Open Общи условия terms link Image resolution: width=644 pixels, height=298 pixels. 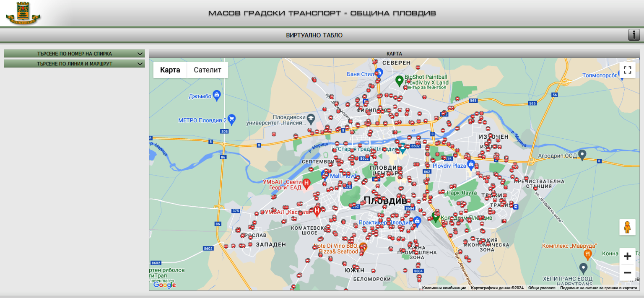click(541, 288)
